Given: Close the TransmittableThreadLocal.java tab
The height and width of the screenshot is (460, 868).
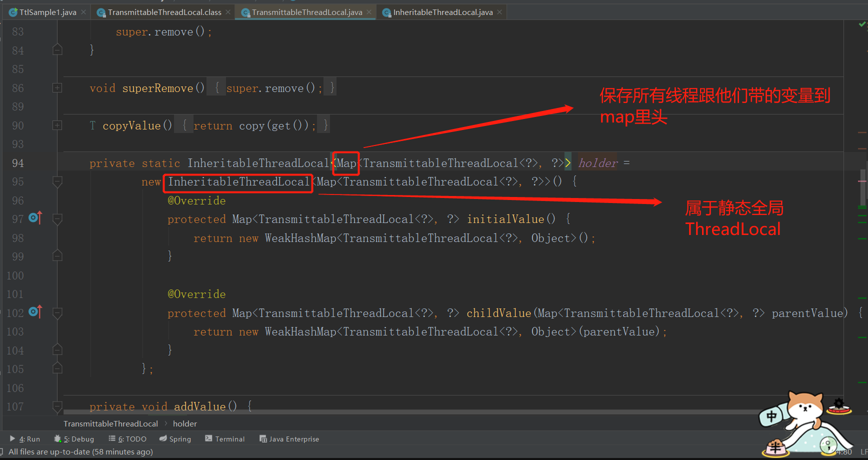Looking at the screenshot, I should [x=369, y=12].
